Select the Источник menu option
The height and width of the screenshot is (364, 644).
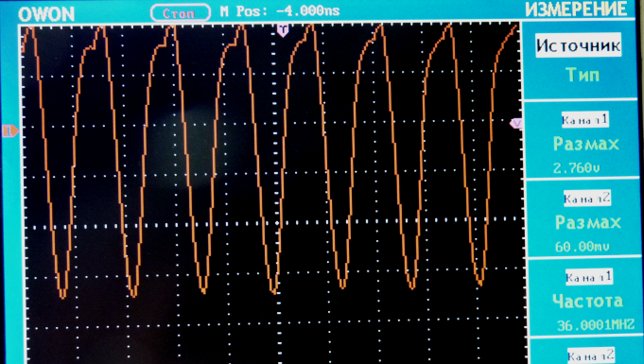579,44
